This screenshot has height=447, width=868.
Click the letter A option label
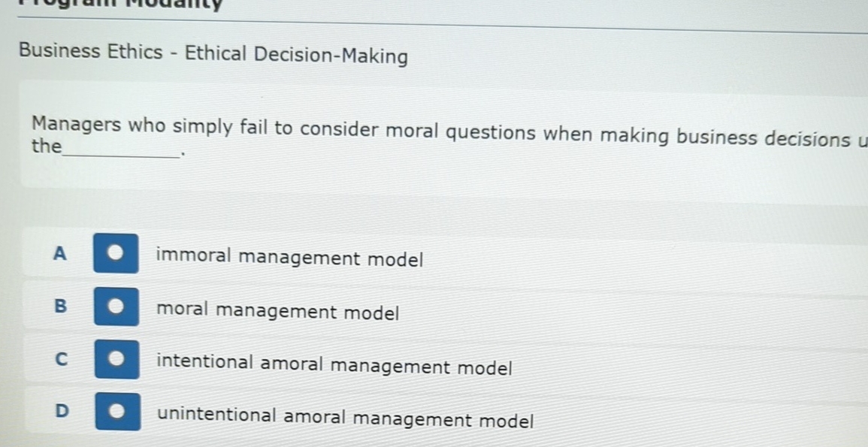pos(60,254)
